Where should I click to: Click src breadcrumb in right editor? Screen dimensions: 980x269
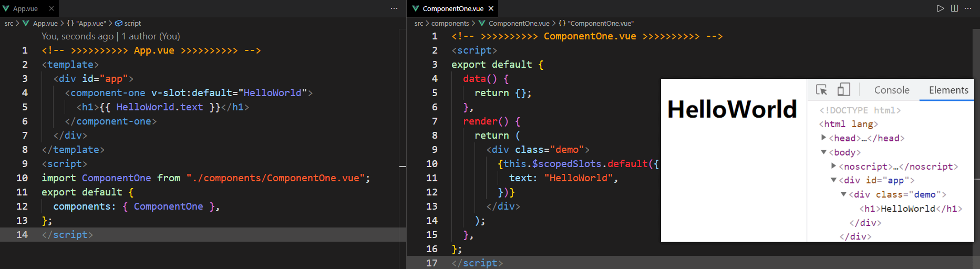tap(419, 23)
